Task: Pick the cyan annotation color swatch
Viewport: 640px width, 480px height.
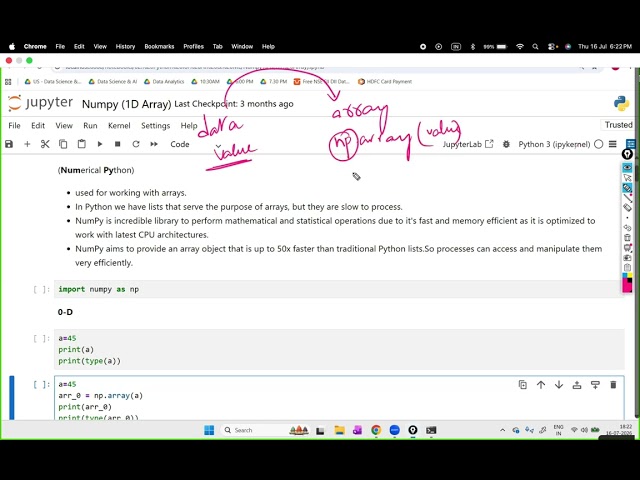Action: (624, 276)
